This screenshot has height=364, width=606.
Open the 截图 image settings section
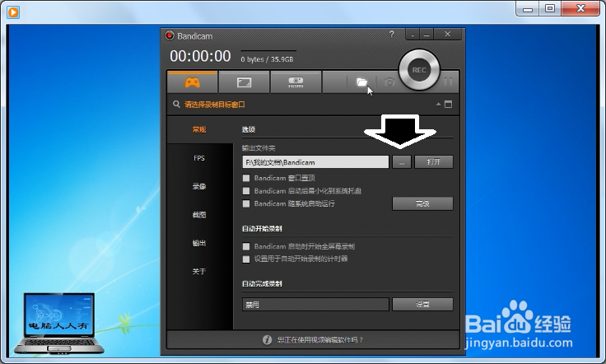[x=199, y=214]
